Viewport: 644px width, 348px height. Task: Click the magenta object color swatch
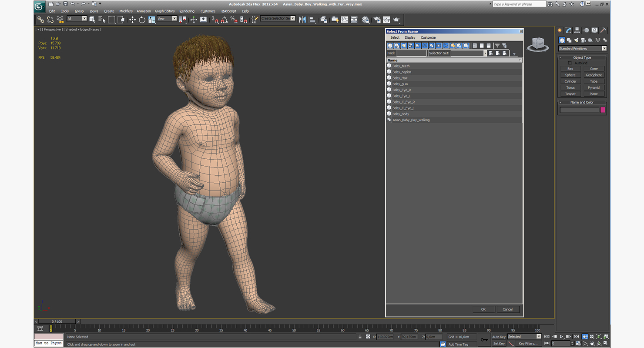click(603, 110)
